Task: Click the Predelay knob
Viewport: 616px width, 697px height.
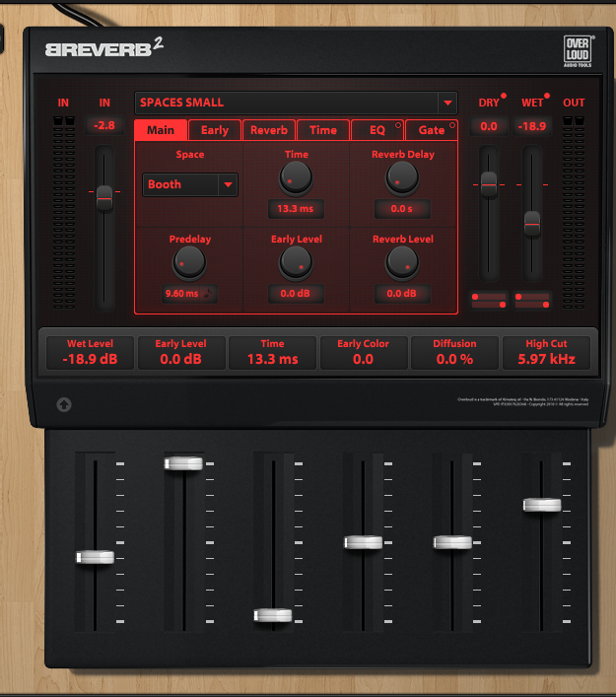Action: pos(189,262)
